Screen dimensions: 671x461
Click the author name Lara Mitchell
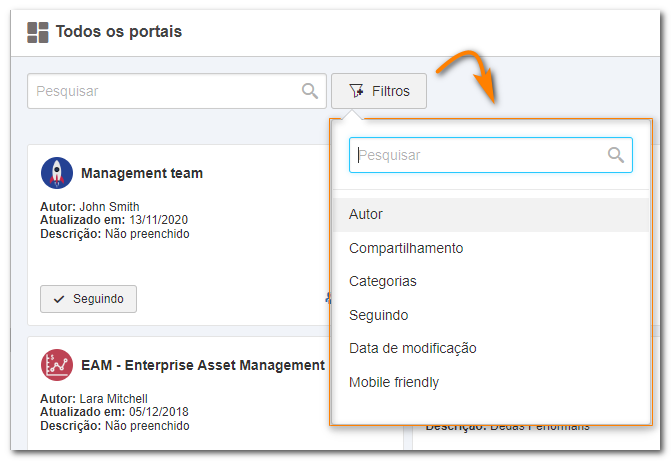pos(113,399)
